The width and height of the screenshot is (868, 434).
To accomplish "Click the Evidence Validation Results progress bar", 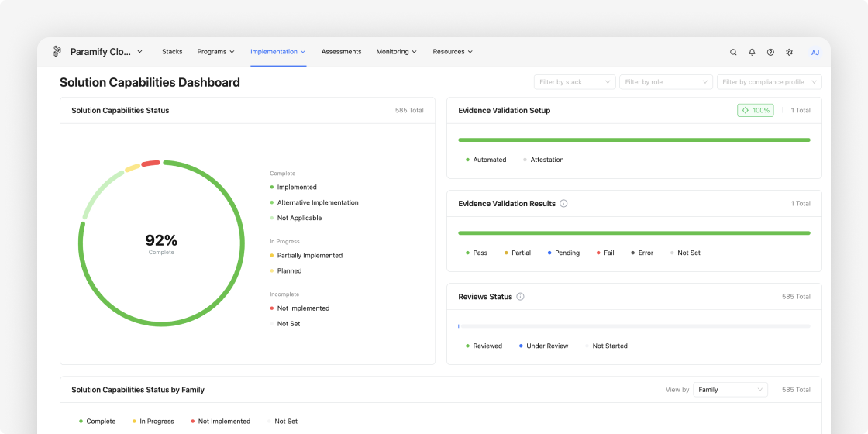I will pos(635,233).
